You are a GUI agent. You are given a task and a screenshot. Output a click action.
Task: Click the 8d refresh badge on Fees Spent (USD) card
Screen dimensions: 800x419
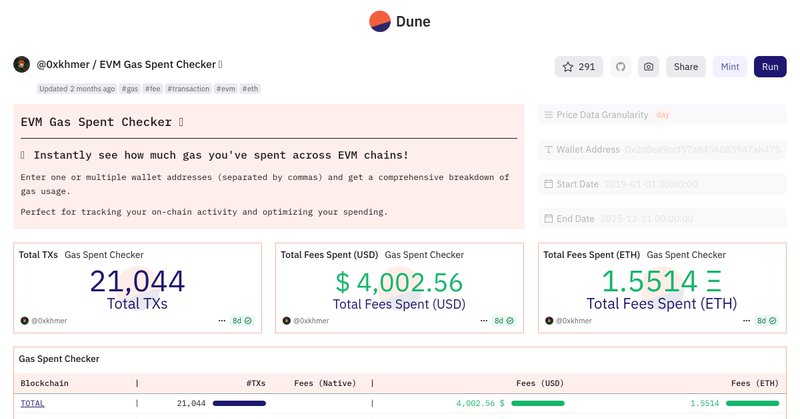click(x=504, y=321)
